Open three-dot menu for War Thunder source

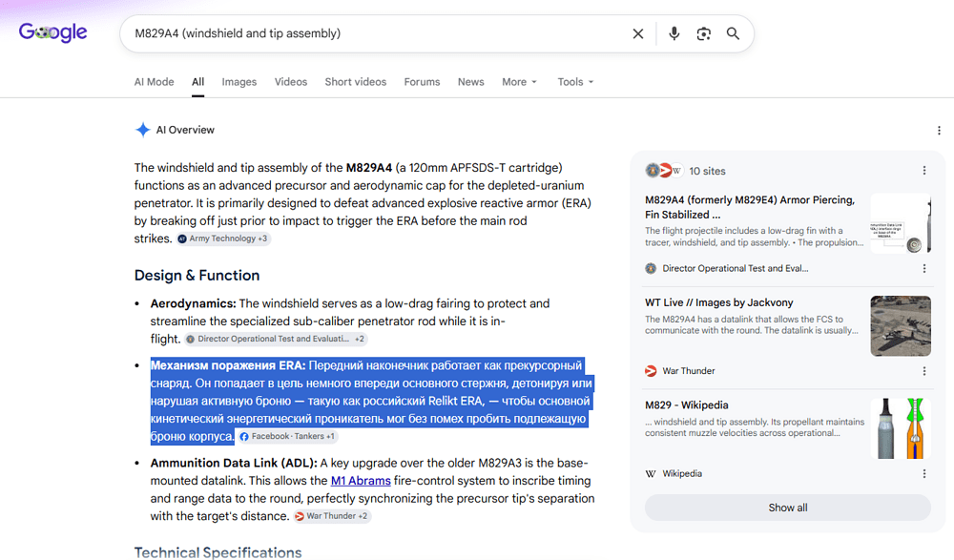924,371
